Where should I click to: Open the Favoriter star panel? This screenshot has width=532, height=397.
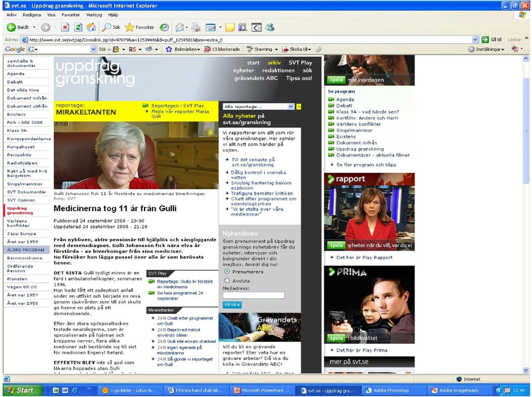pos(140,27)
